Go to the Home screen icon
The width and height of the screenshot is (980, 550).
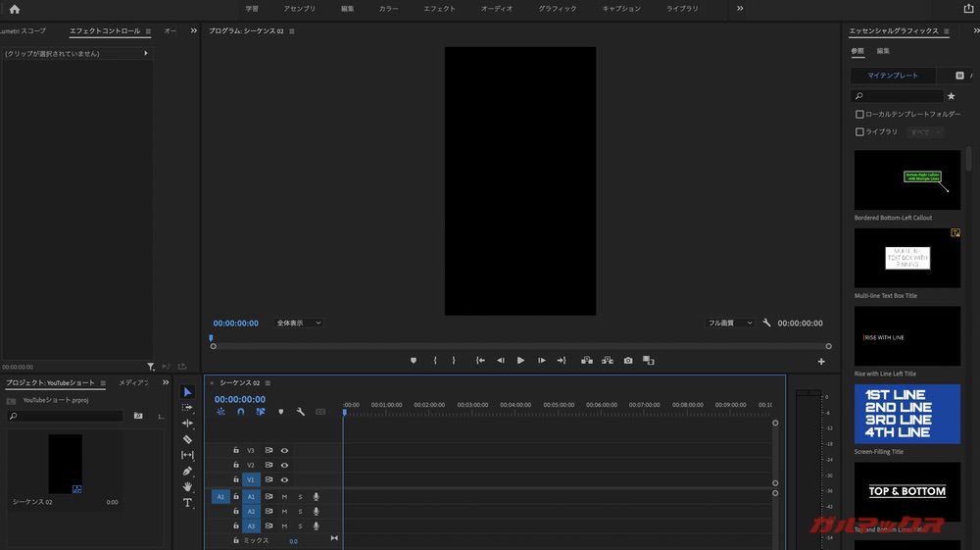[x=15, y=9]
